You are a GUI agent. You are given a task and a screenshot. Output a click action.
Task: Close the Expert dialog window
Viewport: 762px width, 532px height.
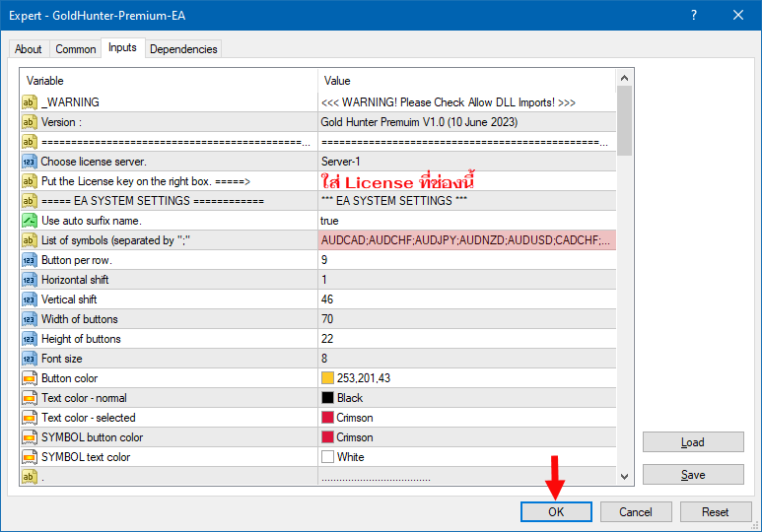point(738,15)
